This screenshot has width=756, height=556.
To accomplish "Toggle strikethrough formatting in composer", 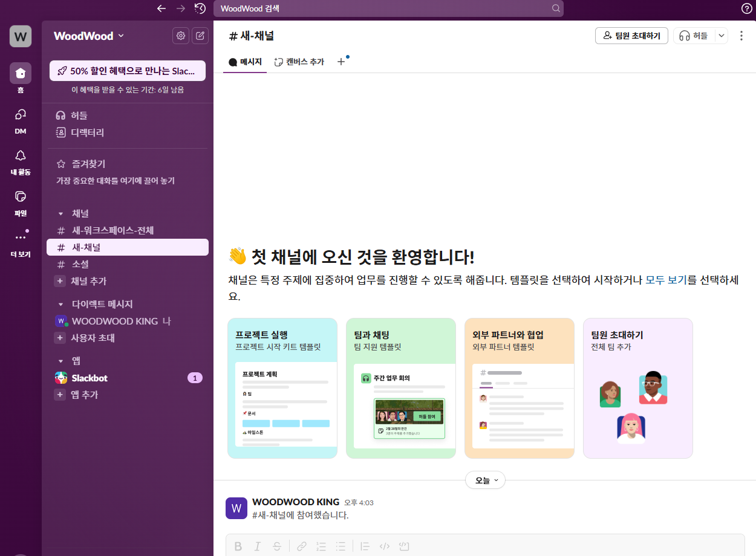I will pos(277,546).
